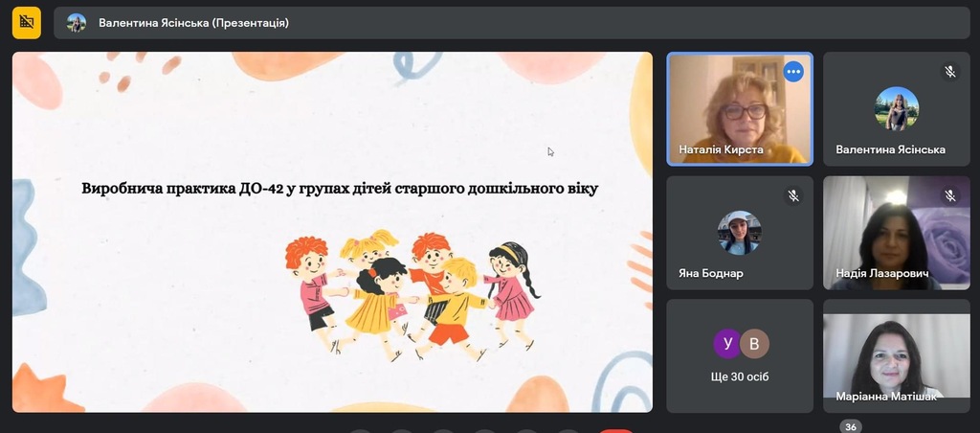Click the purple "У" participant avatar
980x433 pixels.
[727, 343]
